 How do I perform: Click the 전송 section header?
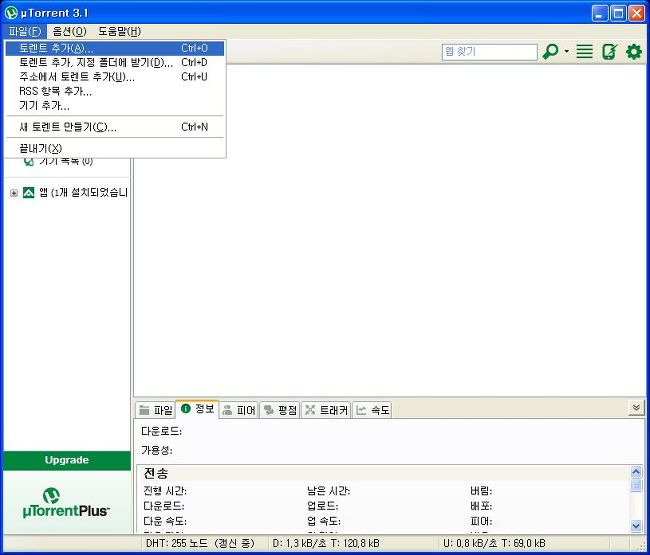[x=156, y=473]
